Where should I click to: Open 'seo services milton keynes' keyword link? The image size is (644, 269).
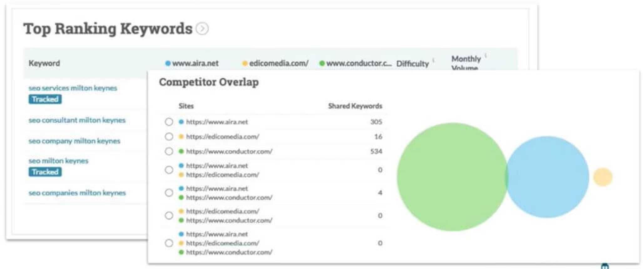click(73, 88)
